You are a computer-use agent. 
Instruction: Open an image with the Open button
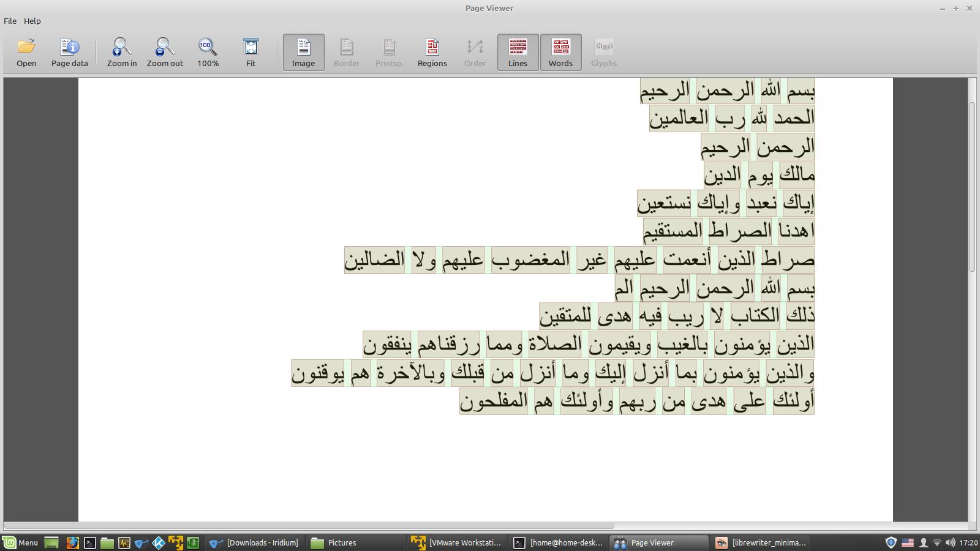pos(26,52)
